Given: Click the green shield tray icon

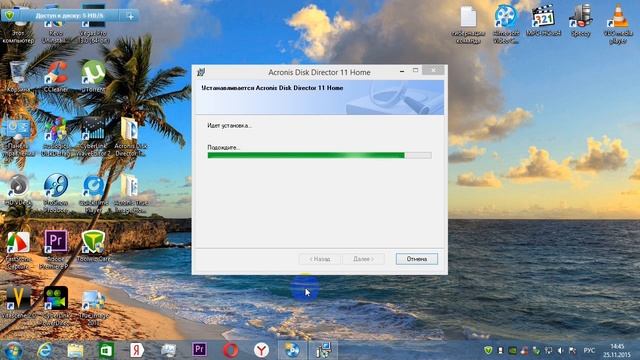Looking at the screenshot, I should pyautogui.click(x=488, y=350).
